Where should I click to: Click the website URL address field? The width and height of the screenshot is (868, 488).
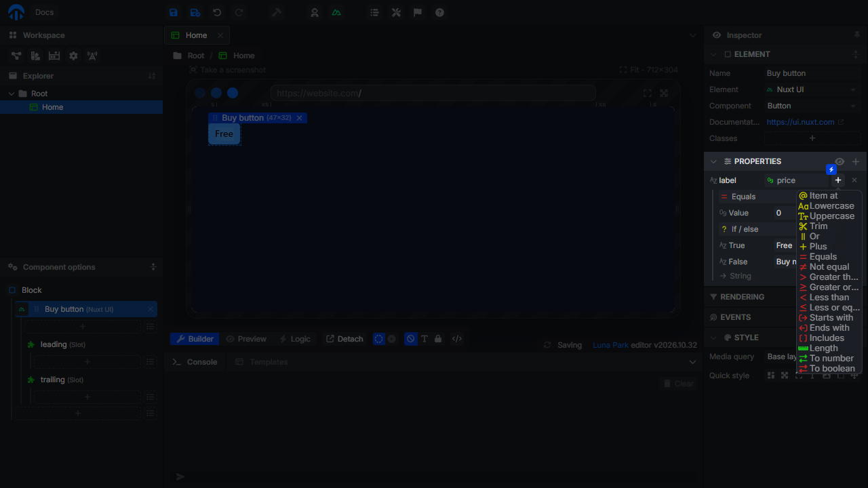click(433, 94)
